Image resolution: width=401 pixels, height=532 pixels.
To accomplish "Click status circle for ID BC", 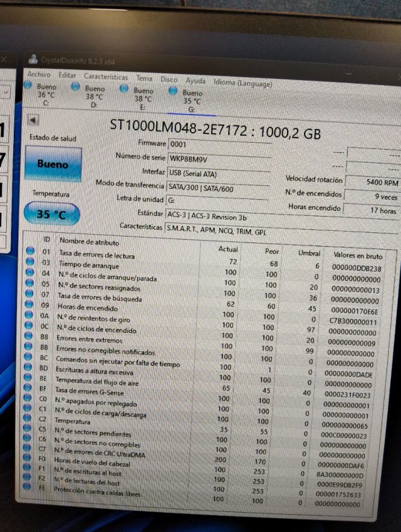I will [28, 357].
